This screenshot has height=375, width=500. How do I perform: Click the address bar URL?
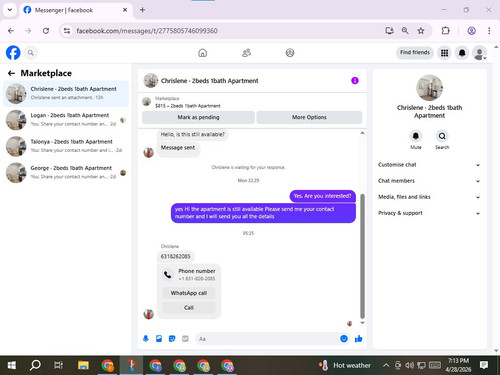pos(147,31)
